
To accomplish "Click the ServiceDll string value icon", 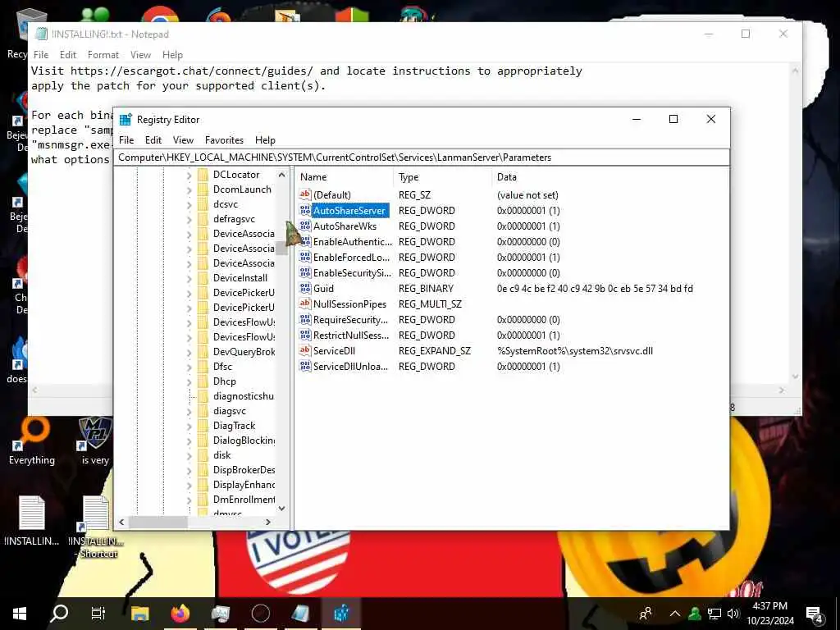I will point(305,351).
